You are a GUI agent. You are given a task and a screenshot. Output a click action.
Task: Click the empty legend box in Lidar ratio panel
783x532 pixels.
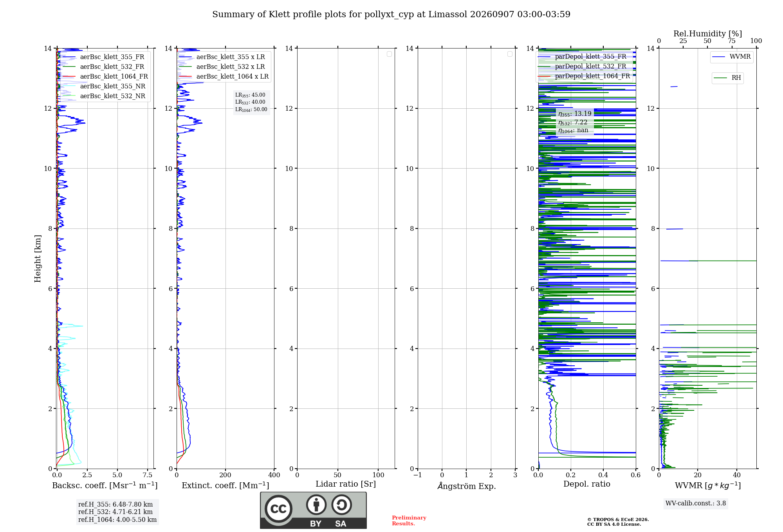(x=389, y=54)
